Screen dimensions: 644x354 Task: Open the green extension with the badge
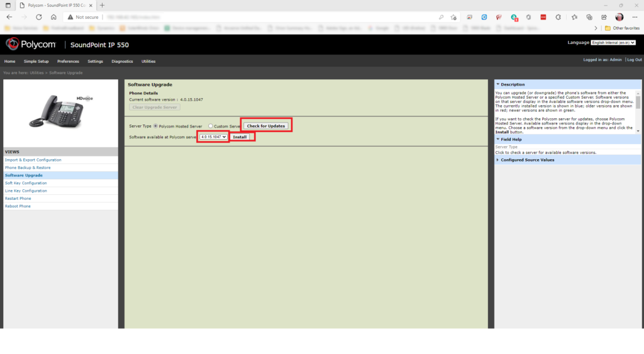pos(514,17)
